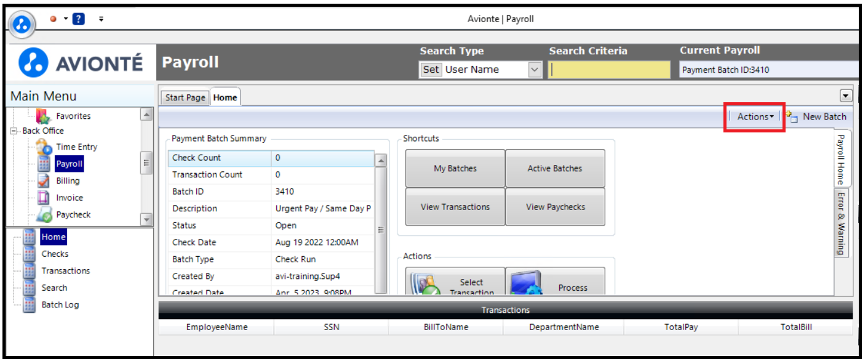Select the Payroll calculator icon in Main Menu
Image resolution: width=868 pixels, height=364 pixels.
(x=44, y=164)
